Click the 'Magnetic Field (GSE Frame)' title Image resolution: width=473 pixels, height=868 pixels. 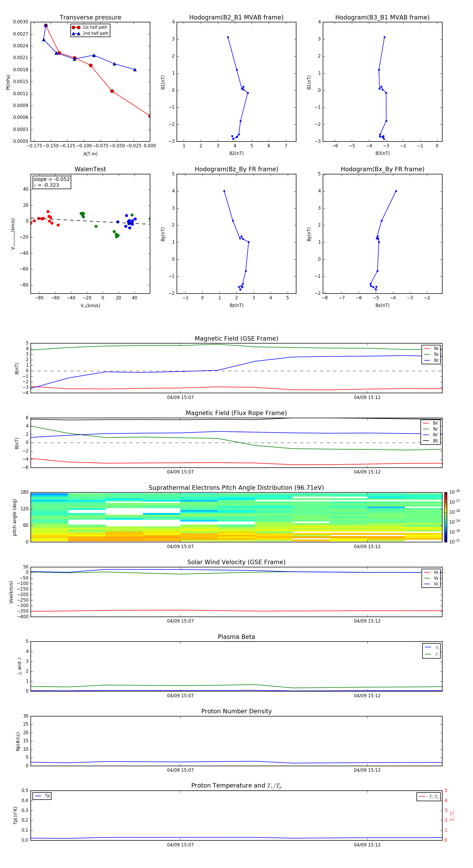coord(236,339)
